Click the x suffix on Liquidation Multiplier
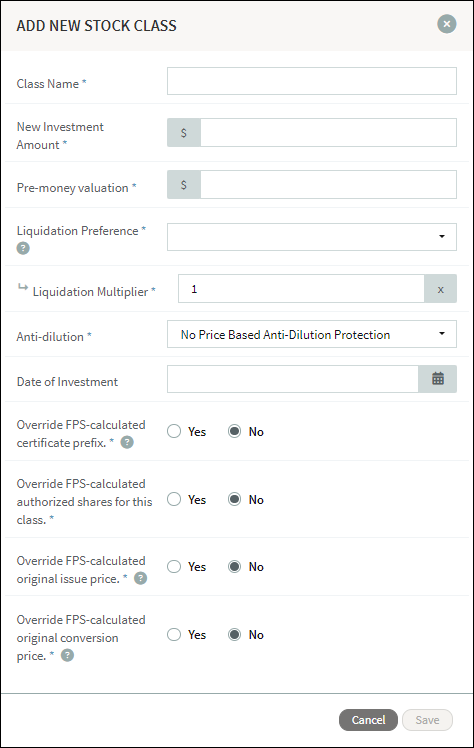 pos(440,289)
